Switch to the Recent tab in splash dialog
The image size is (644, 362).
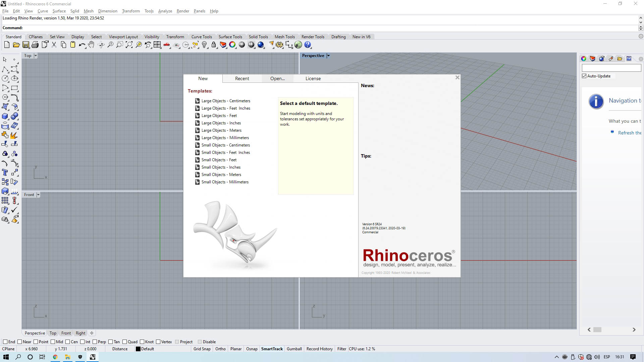pos(242,78)
